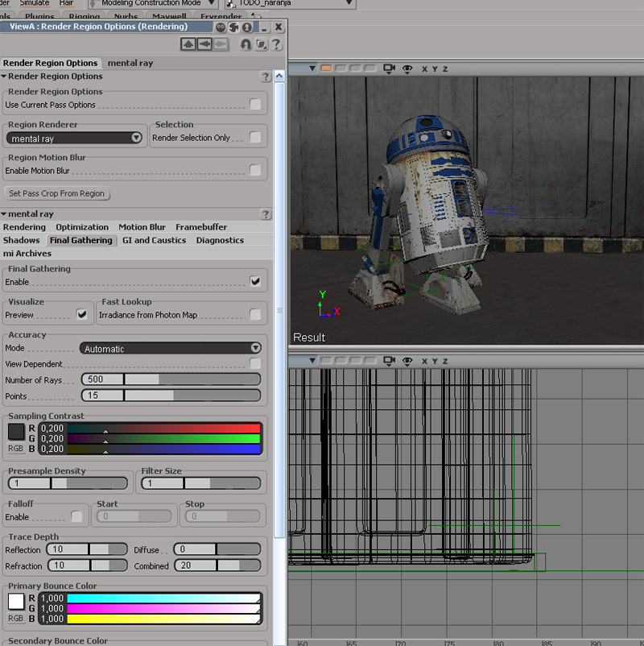Click the up-arrow navigation icon in property toolbar

point(188,43)
